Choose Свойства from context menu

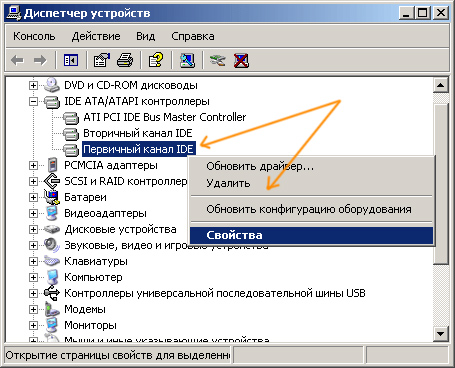point(311,235)
